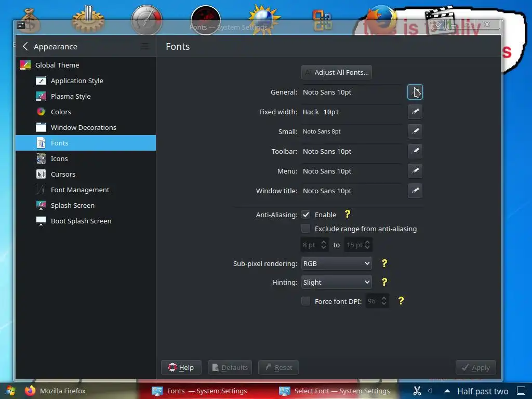
Task: Go back from the Appearance section
Action: point(25,46)
